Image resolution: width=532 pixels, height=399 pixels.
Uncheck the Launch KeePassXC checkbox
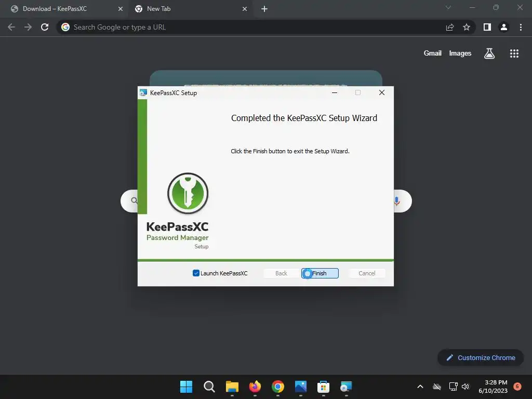(196, 273)
